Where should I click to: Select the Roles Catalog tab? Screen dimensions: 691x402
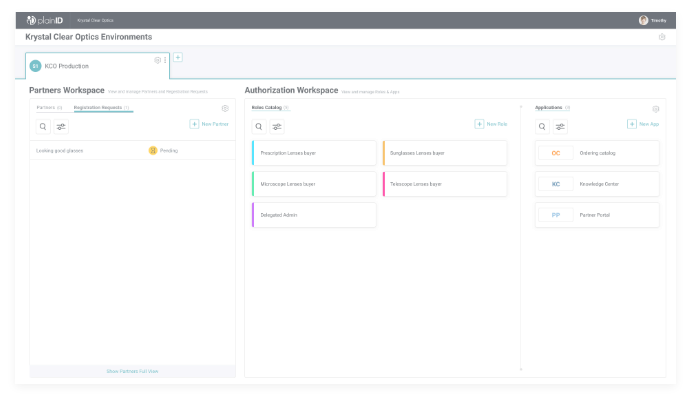tap(270, 108)
